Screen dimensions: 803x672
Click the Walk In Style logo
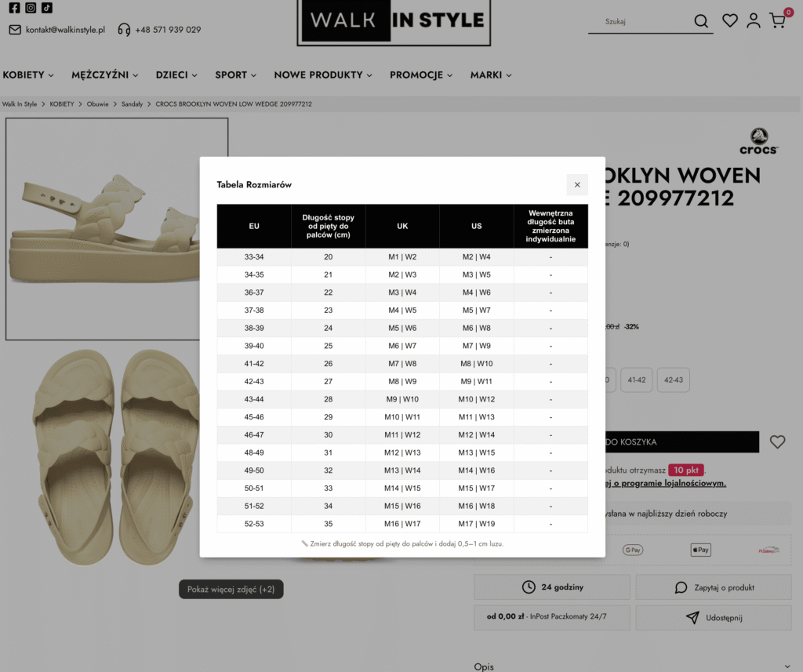click(x=394, y=21)
